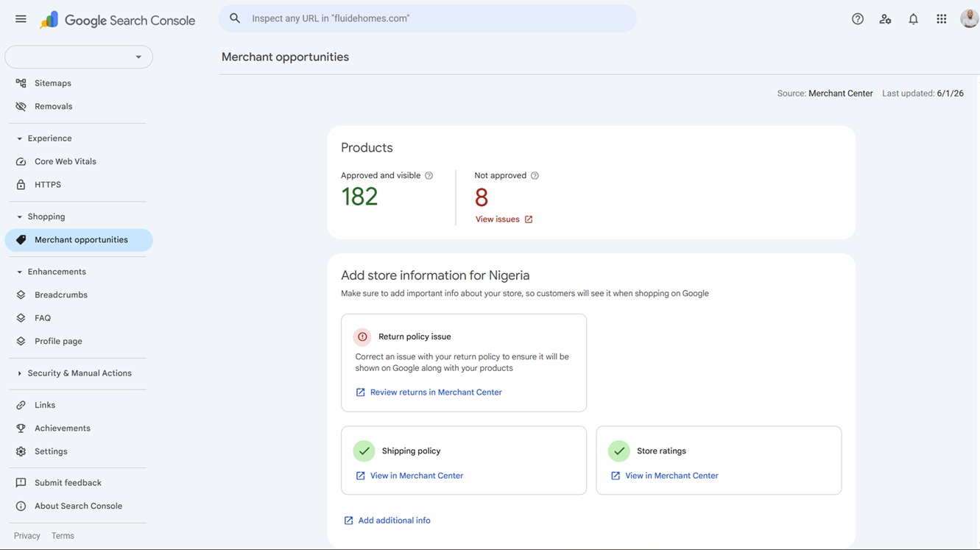Viewport: 980px width, 550px height.
Task: Open About Search Console
Action: pyautogui.click(x=79, y=507)
